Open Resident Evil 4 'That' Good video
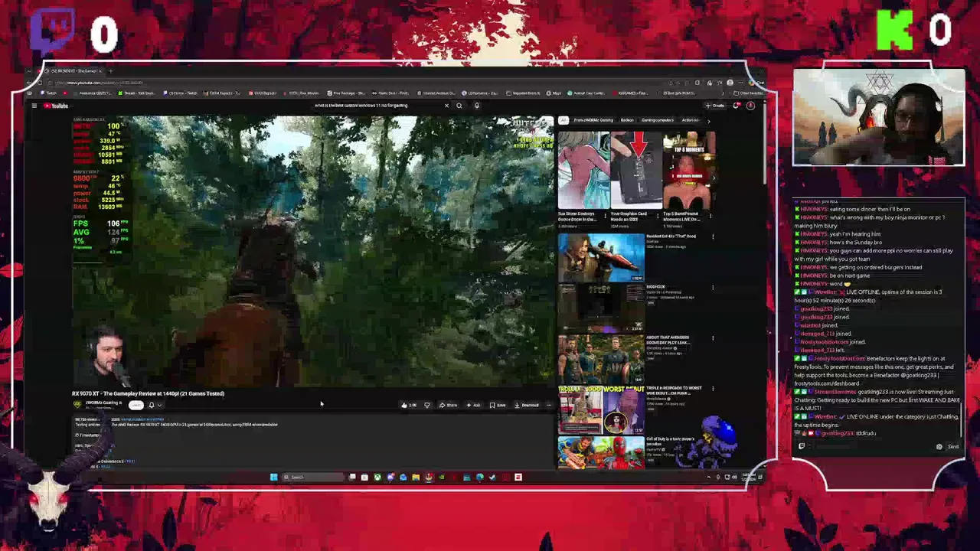Viewport: 980px width, 551px height. [x=601, y=258]
